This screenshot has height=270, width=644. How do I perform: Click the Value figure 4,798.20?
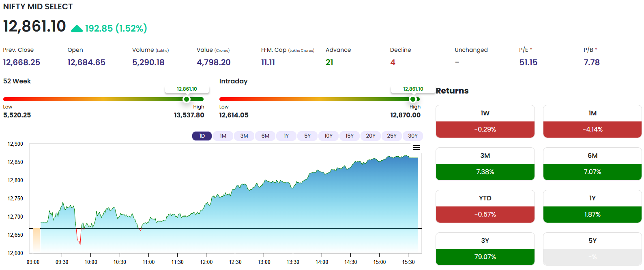click(214, 62)
